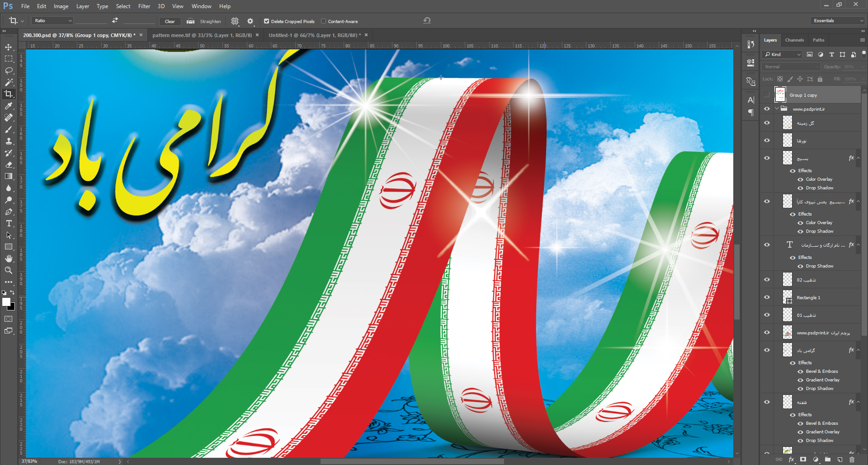Image resolution: width=868 pixels, height=465 pixels.
Task: Select the Lasso tool
Action: 9,70
